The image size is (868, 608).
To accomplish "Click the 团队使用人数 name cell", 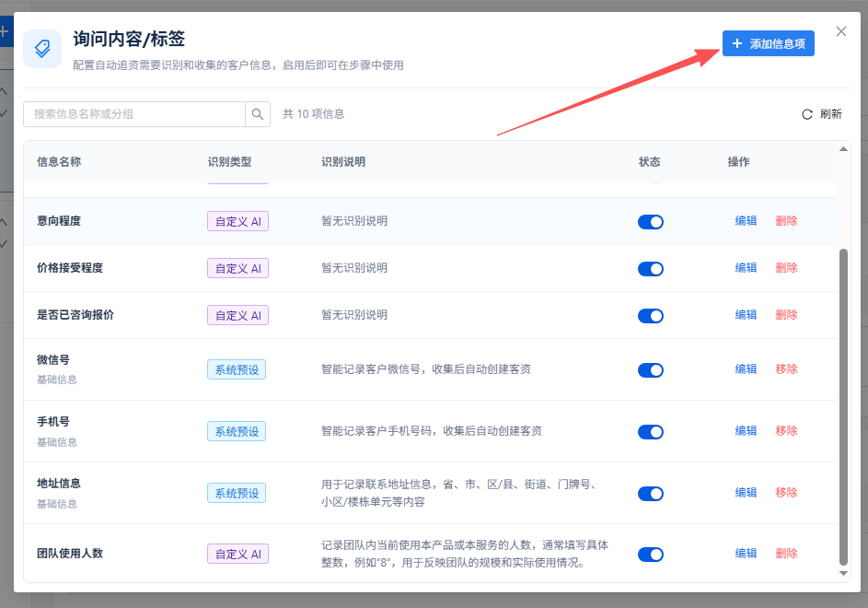I will (x=70, y=553).
